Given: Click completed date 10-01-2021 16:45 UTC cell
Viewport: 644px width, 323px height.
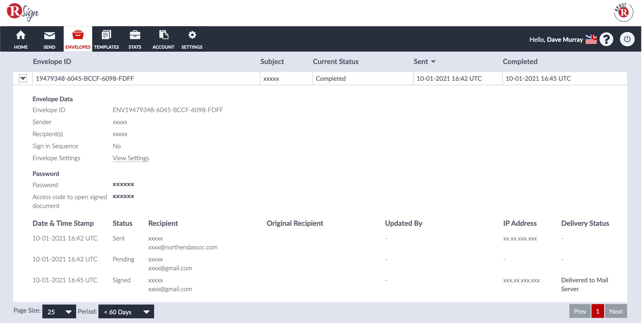Looking at the screenshot, I should 565,79.
